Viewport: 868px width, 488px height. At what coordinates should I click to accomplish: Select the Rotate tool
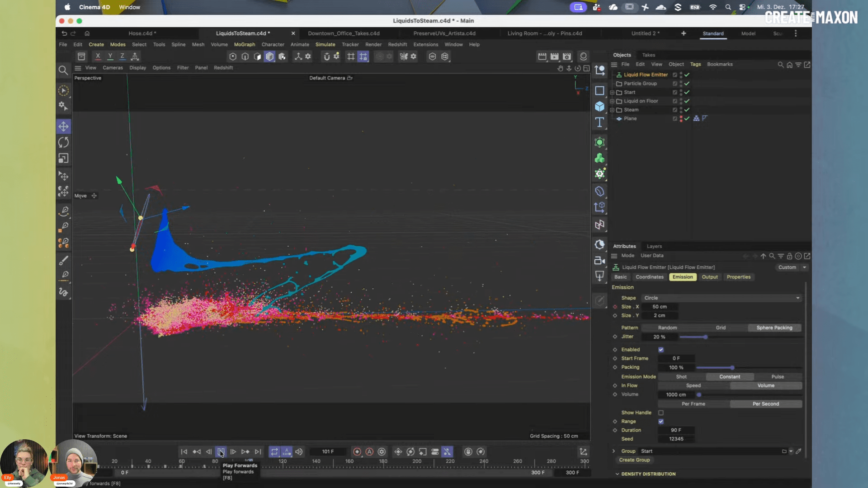pos(63,142)
